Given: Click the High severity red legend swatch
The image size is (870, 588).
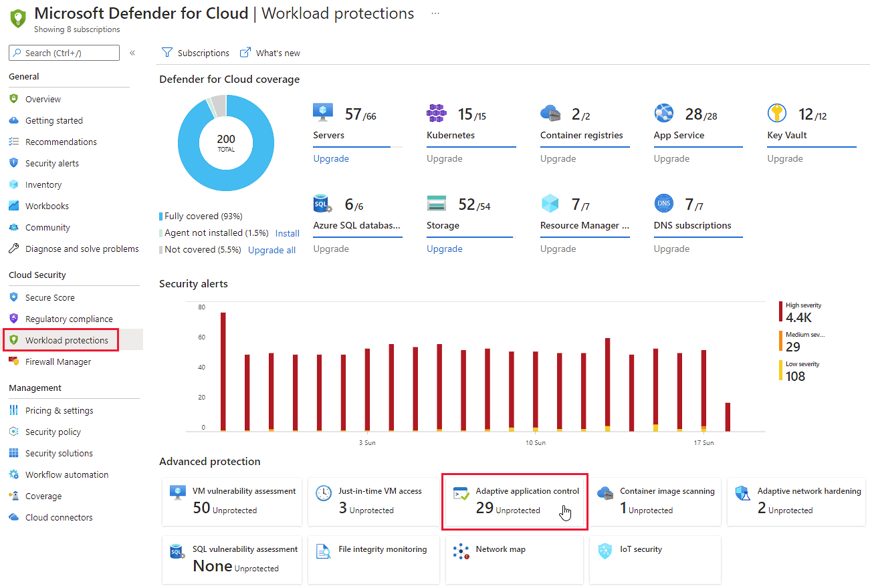Looking at the screenshot, I should pos(780,311).
